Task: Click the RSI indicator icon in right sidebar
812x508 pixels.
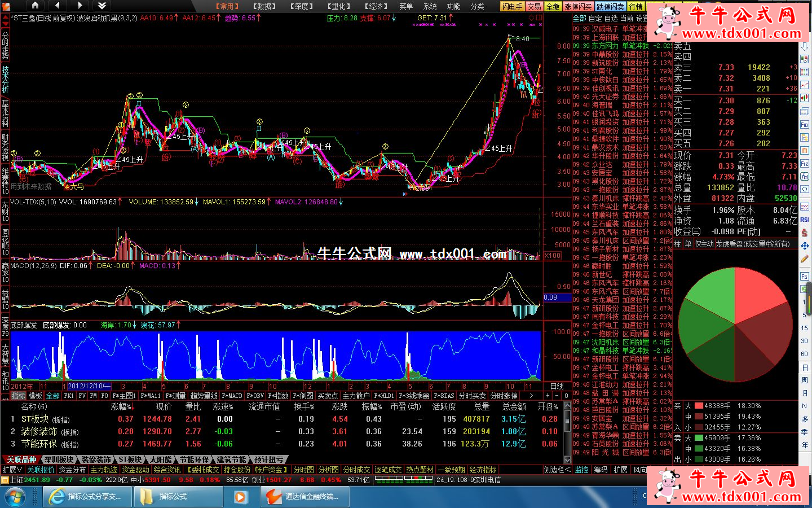Action: pyautogui.click(x=805, y=220)
